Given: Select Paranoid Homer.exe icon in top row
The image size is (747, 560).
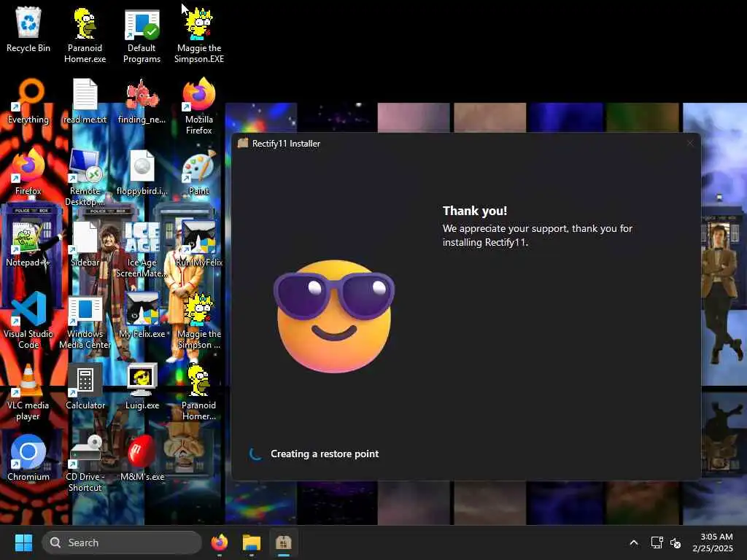Looking at the screenshot, I should coord(85,35).
